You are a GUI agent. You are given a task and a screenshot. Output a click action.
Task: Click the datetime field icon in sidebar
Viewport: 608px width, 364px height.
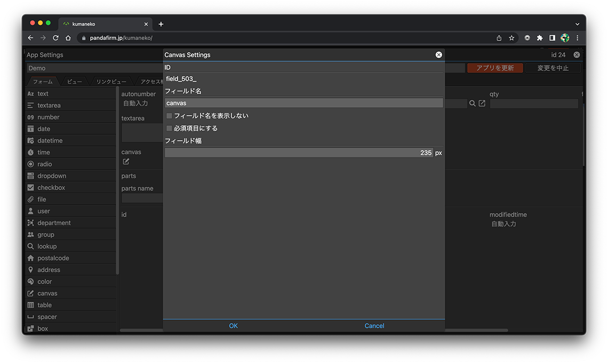[x=31, y=141]
